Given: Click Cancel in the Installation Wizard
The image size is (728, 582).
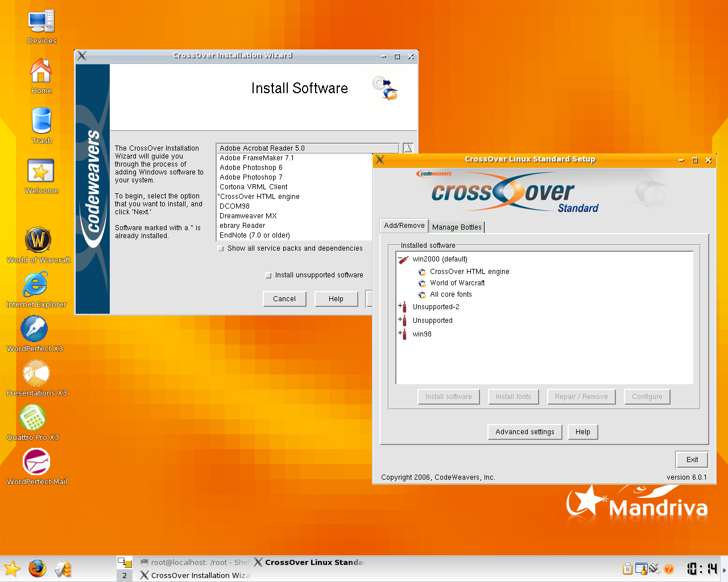Looking at the screenshot, I should coord(284,299).
